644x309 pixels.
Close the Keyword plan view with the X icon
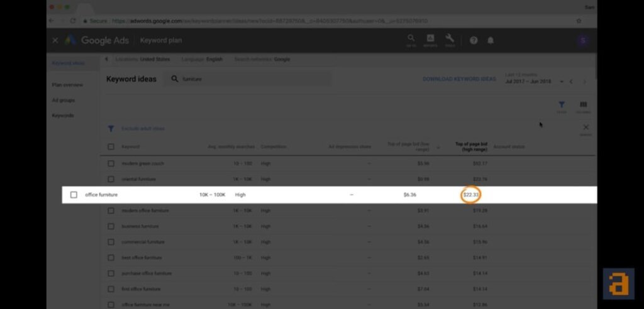(55, 40)
